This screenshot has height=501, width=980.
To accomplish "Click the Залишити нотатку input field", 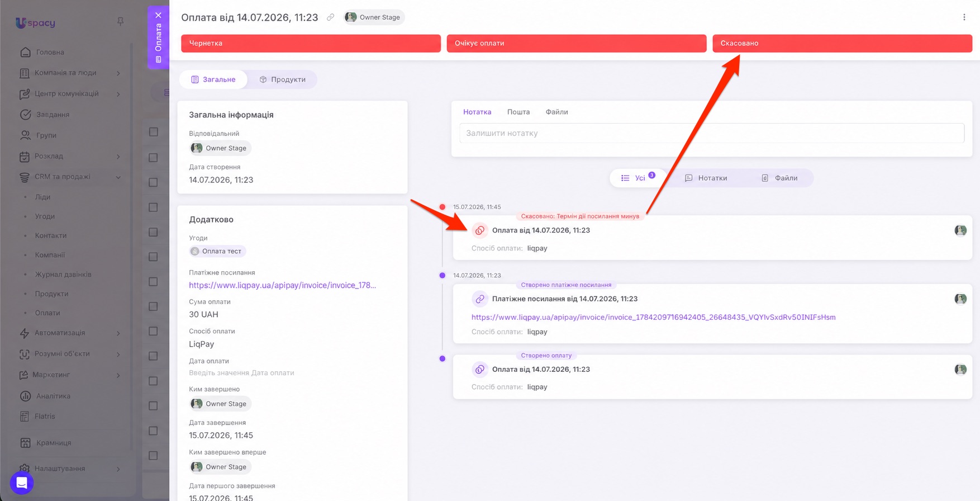I will click(x=712, y=133).
